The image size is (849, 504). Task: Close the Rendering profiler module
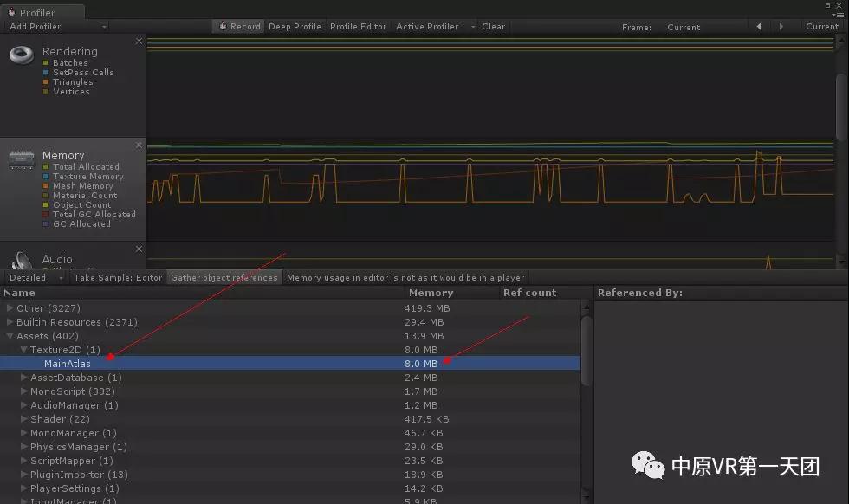pyautogui.click(x=139, y=42)
